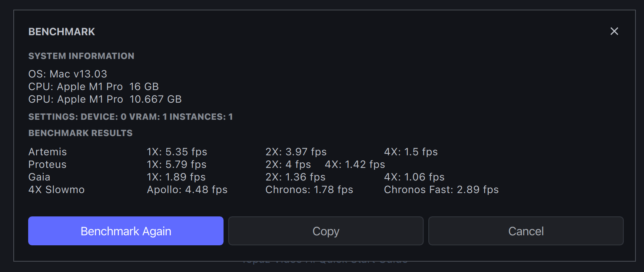The width and height of the screenshot is (644, 272).
Task: Click the Gaia model label
Action: pyautogui.click(x=39, y=177)
